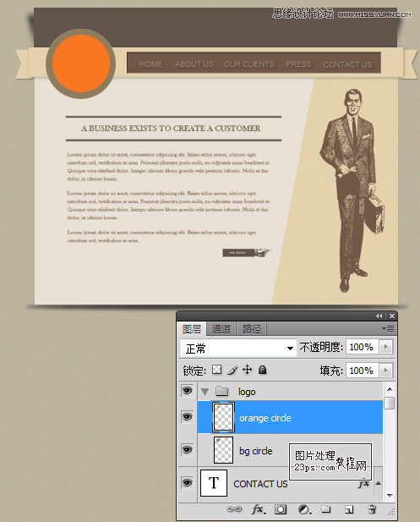420x522 pixels.
Task: Delete layer using trash icon
Action: pos(372,509)
